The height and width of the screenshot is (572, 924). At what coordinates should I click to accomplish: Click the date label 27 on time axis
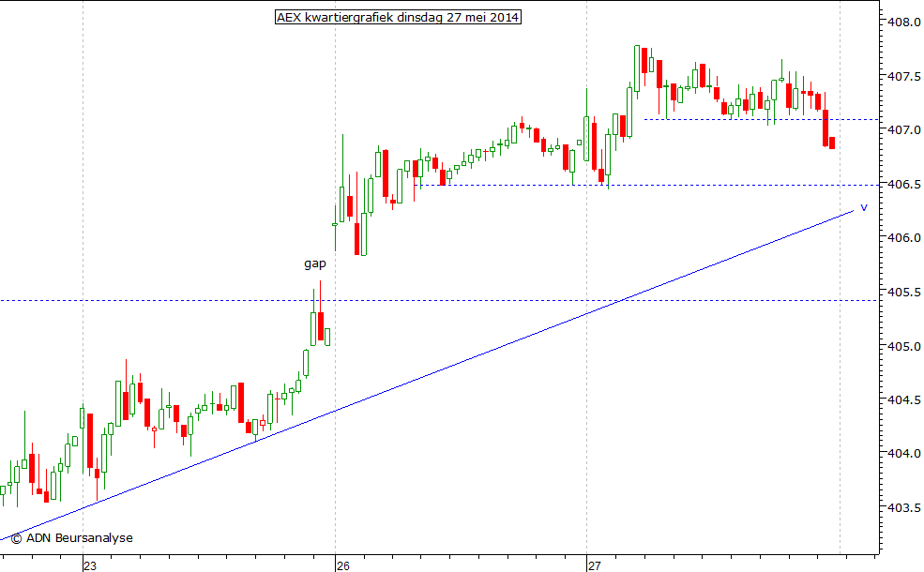(x=594, y=566)
